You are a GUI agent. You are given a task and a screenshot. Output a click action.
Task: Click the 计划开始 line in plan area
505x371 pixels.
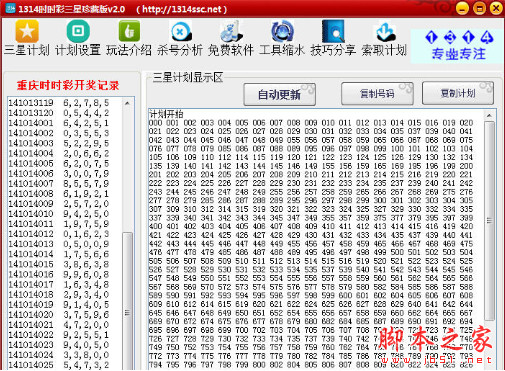(166, 114)
